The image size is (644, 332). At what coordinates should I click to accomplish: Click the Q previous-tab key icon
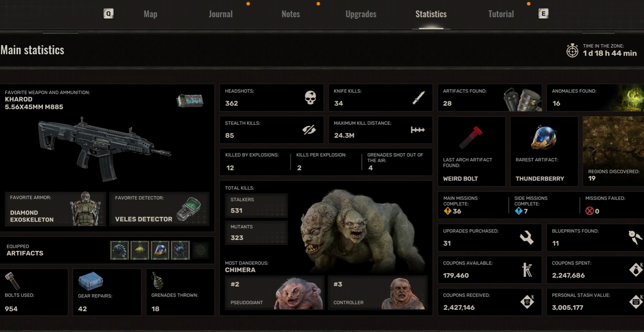tap(108, 14)
